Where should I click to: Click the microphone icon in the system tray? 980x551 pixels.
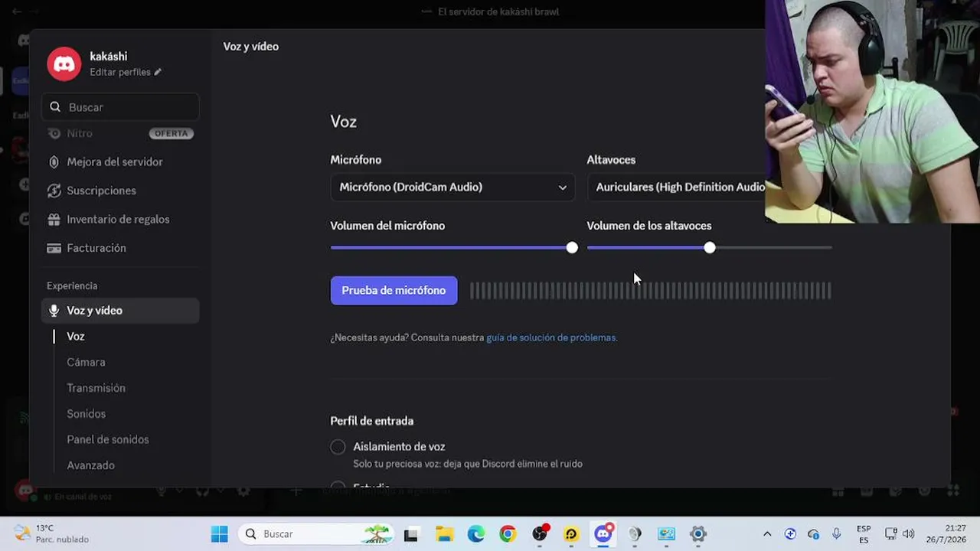click(836, 533)
